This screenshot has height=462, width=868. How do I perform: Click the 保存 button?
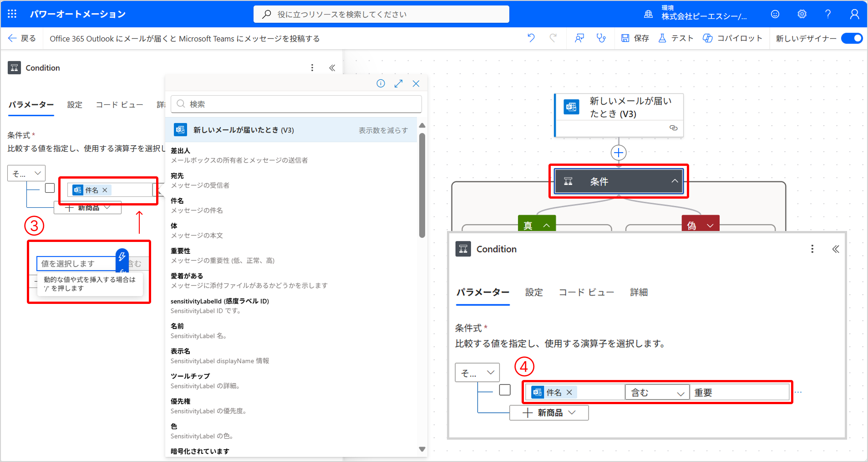click(x=635, y=38)
